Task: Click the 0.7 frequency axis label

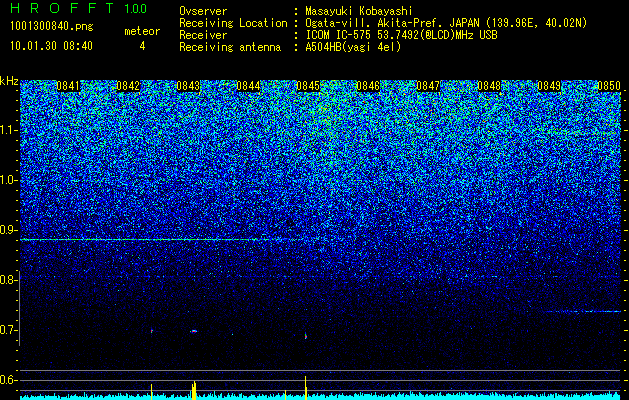Action: [x=9, y=330]
